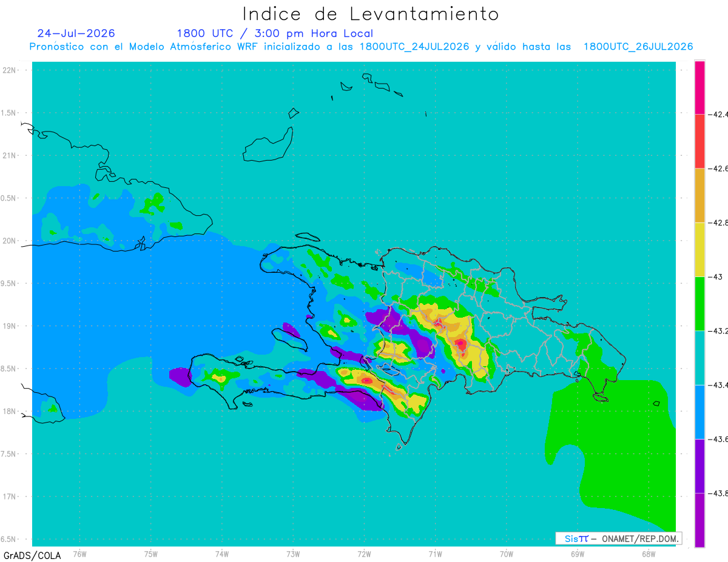Image resolution: width=728 pixels, height=562 pixels.
Task: Click the "-43.6" legend value
Action: point(718,439)
